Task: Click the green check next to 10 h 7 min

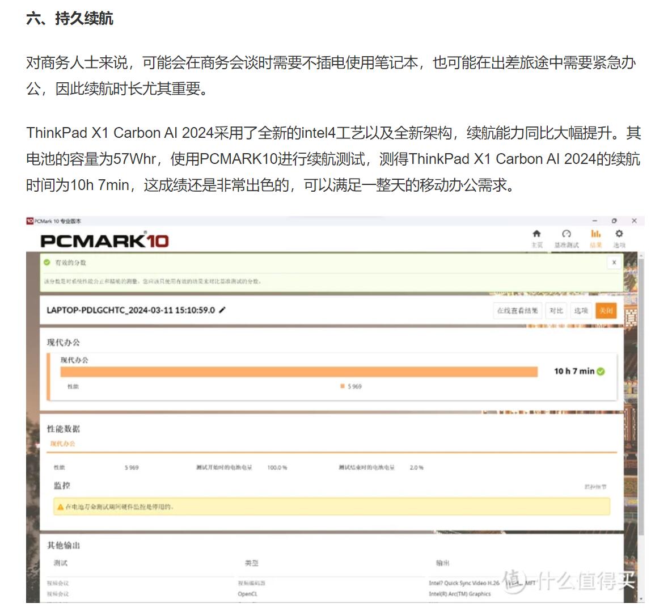Action: coord(601,371)
